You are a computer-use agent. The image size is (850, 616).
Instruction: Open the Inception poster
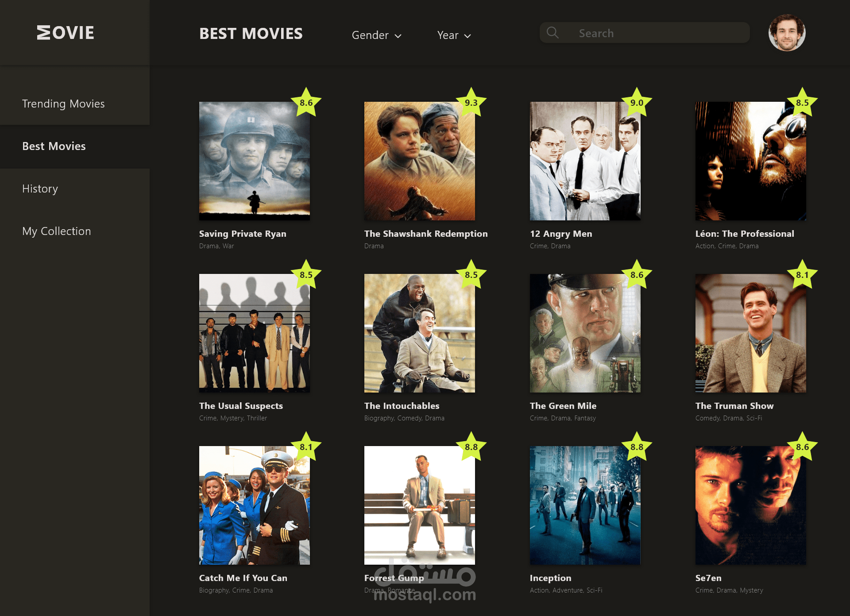pos(585,505)
